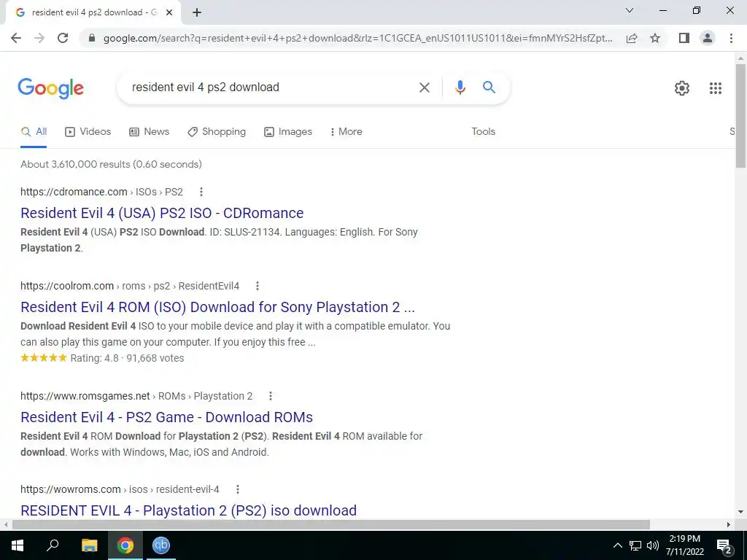
Task: Switch to the Videos tab
Action: point(88,132)
